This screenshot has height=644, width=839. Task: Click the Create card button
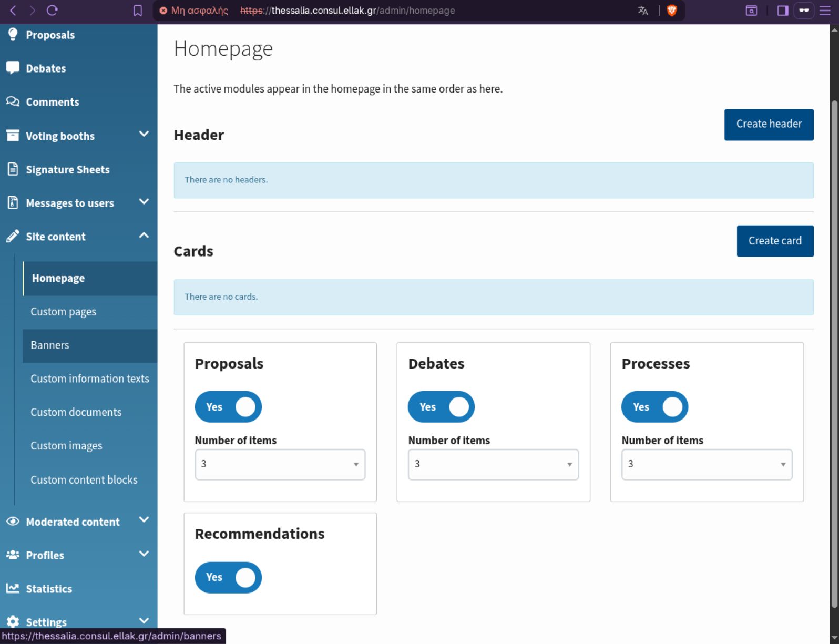[775, 241]
